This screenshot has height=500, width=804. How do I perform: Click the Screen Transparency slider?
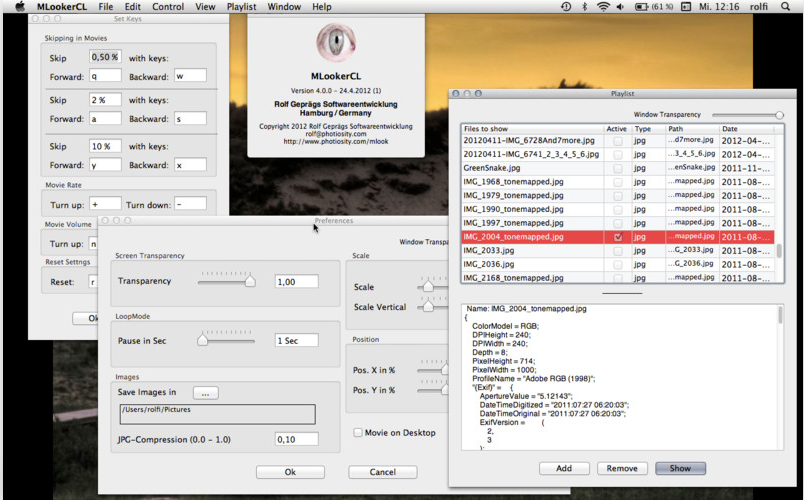[227, 281]
